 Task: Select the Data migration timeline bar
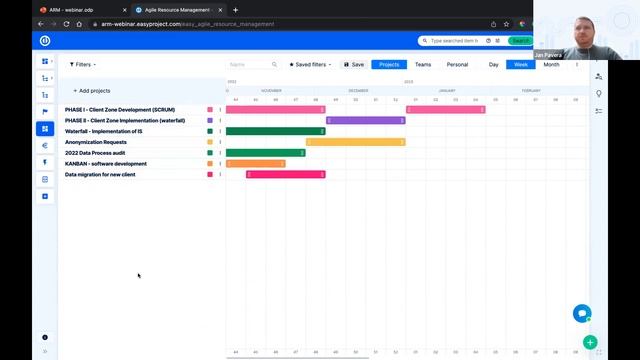(x=286, y=174)
